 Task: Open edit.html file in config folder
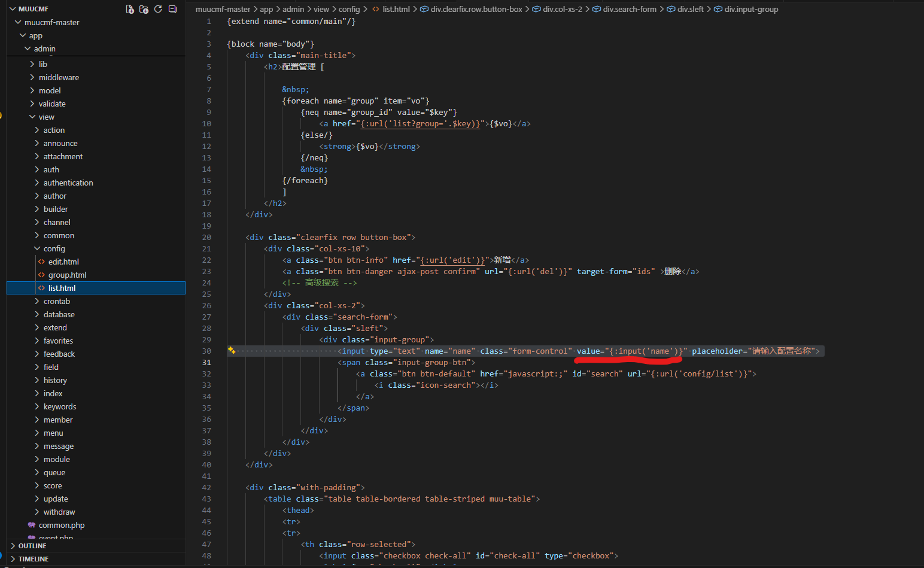tap(63, 262)
